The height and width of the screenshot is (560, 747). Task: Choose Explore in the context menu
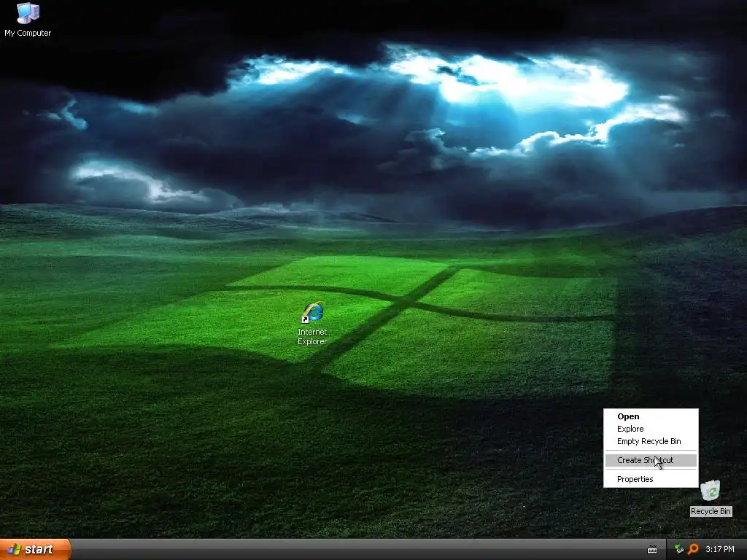(651, 429)
